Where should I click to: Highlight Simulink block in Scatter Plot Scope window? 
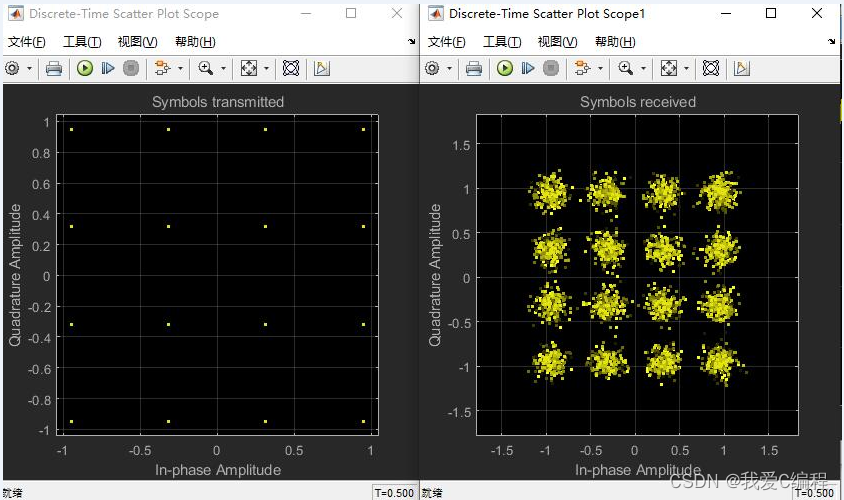(x=162, y=68)
